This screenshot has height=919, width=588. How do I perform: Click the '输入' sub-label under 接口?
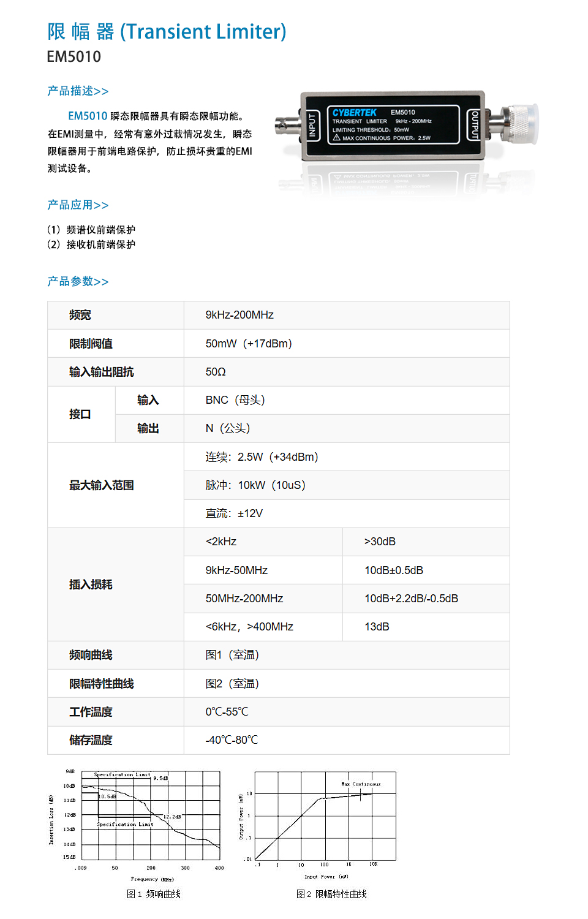point(148,400)
